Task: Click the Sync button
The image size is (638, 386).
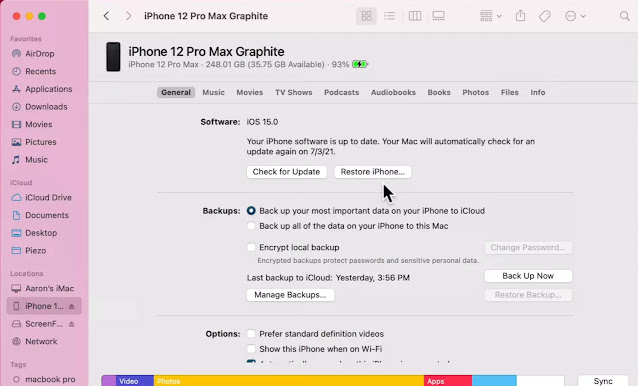Action: [x=603, y=381]
